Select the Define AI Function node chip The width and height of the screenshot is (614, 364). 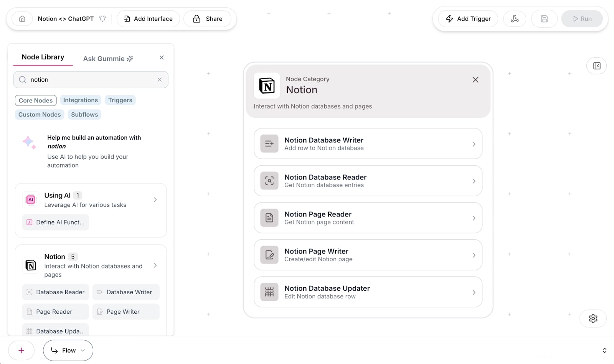pyautogui.click(x=56, y=222)
